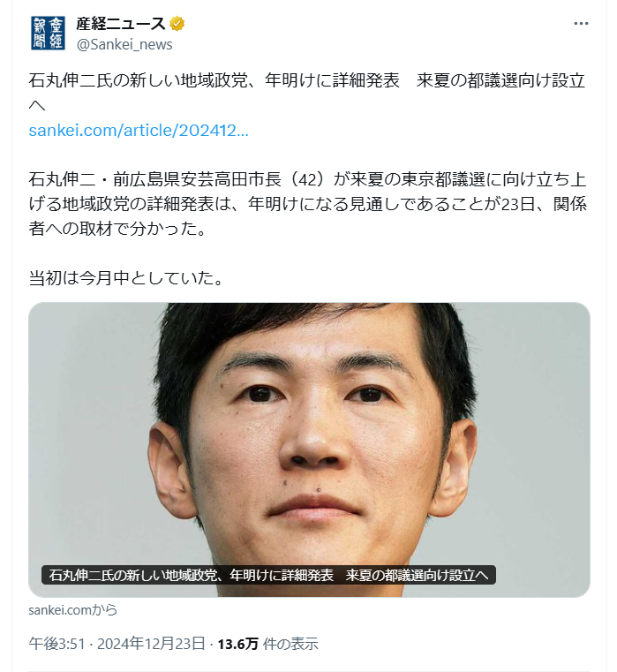The width and height of the screenshot is (617, 672).
Task: Click the 2024年12月23日 post date
Action: pyautogui.click(x=151, y=644)
